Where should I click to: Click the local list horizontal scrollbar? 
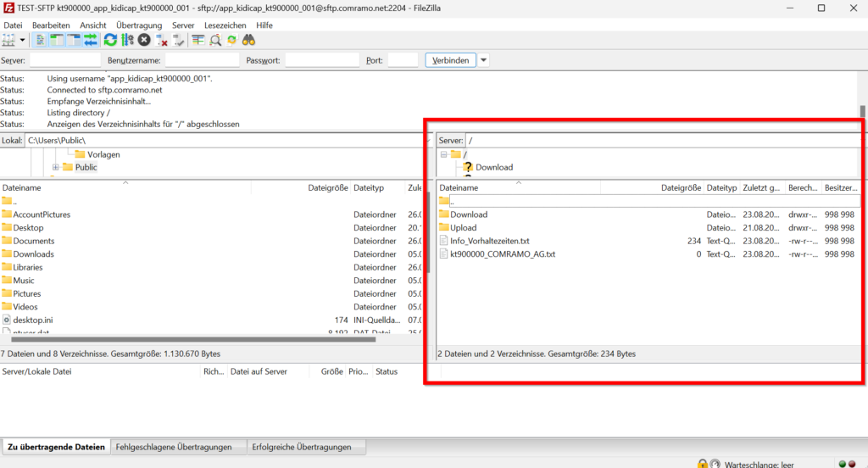click(x=193, y=339)
